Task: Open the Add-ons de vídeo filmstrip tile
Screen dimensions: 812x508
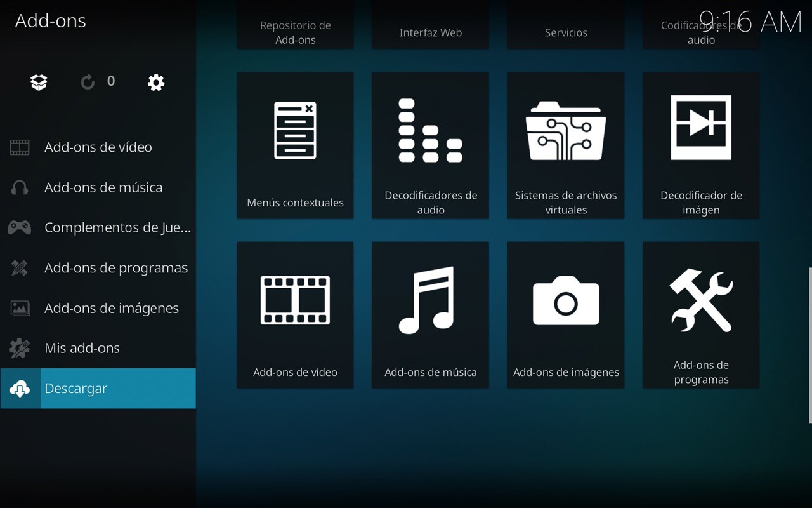Action: coord(295,314)
